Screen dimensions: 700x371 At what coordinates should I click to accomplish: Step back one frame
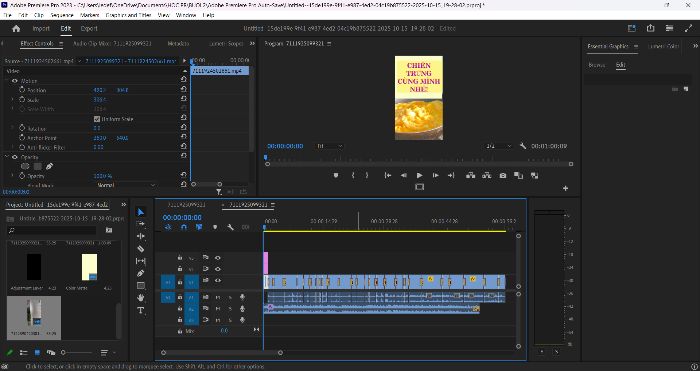(404, 175)
